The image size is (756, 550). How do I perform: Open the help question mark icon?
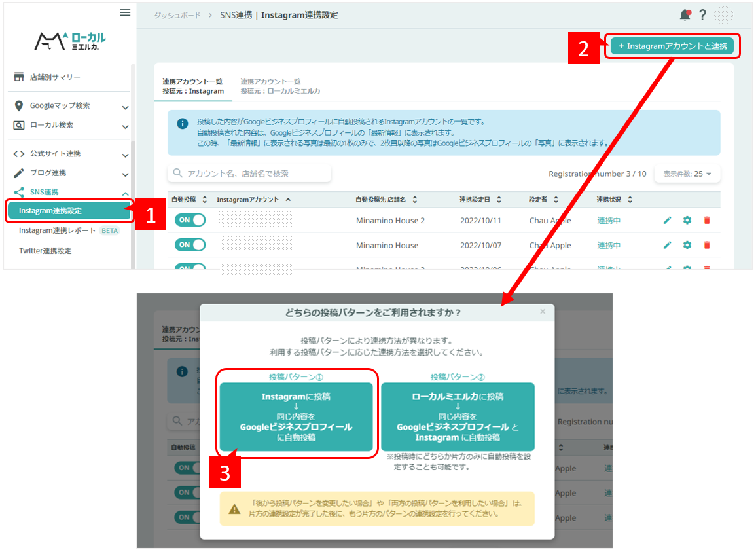[x=703, y=15]
